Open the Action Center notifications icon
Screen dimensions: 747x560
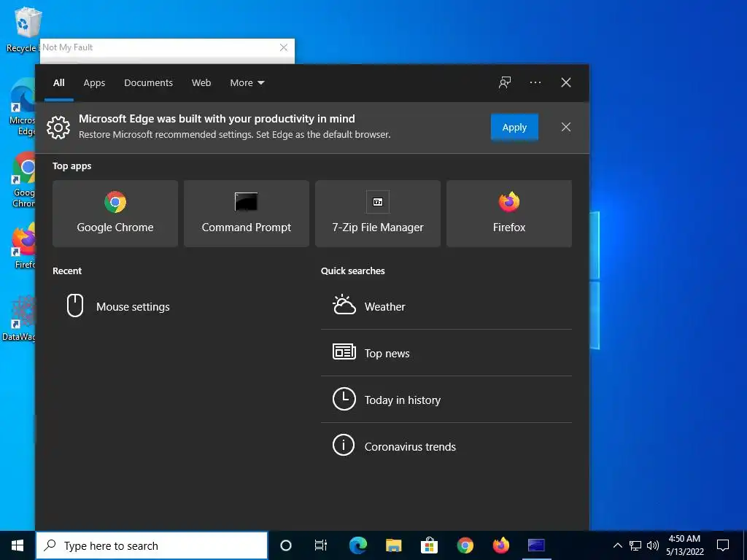tap(723, 545)
